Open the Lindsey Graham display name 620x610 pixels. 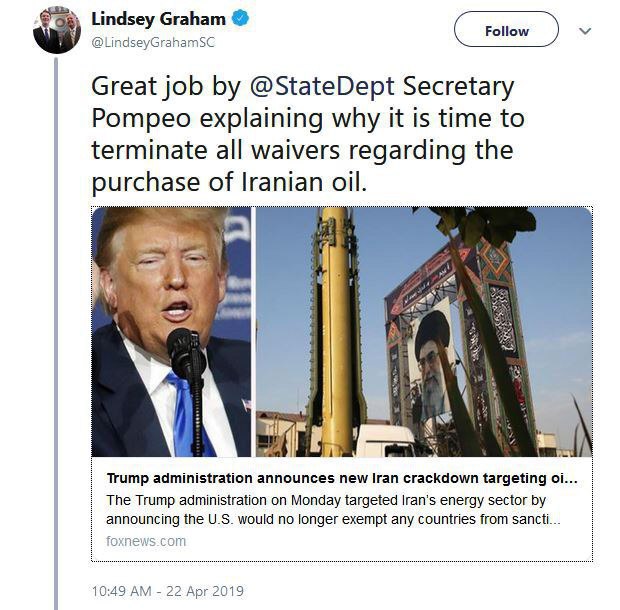click(x=160, y=19)
